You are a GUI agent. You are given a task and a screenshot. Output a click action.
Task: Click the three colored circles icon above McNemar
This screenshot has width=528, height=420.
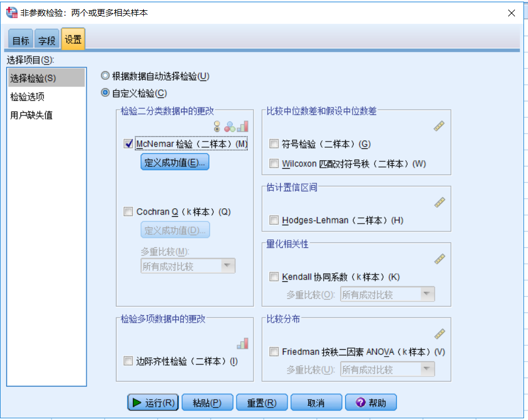[229, 127]
